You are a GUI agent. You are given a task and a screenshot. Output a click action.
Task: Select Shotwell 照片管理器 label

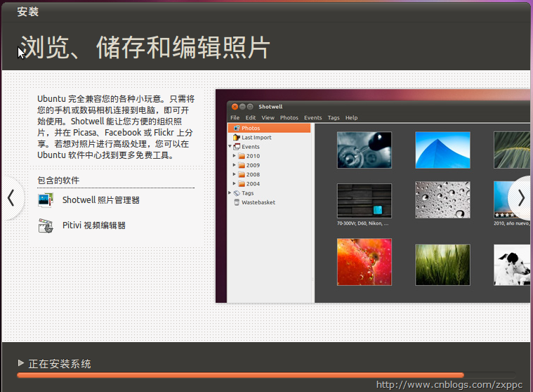(101, 200)
